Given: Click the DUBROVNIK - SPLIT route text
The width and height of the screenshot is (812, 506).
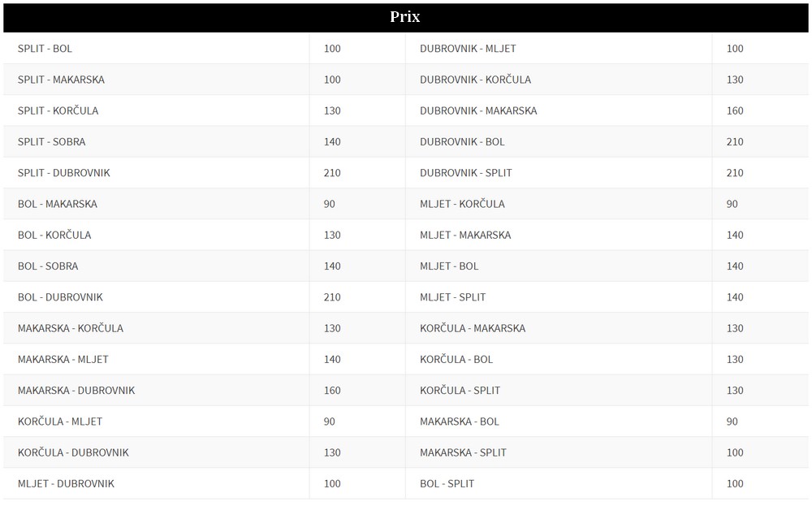Looking at the screenshot, I should pyautogui.click(x=465, y=173).
